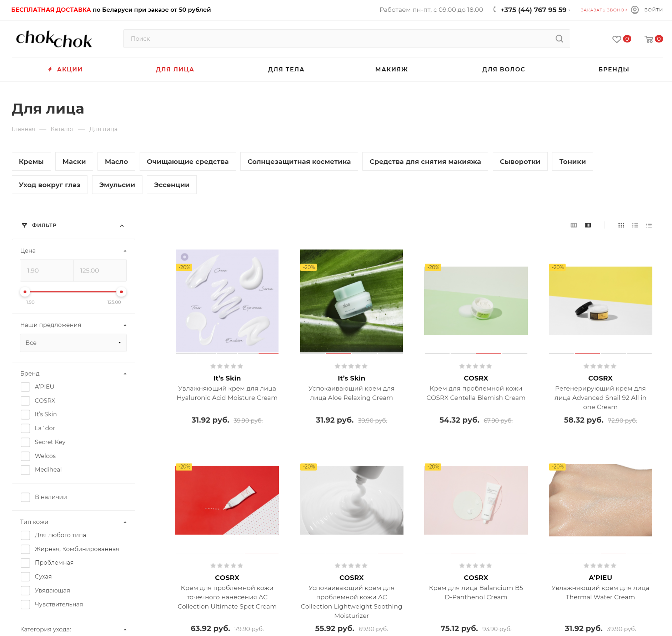Click the maximum price 125.00 field
This screenshot has width=672, height=636.
point(100,270)
